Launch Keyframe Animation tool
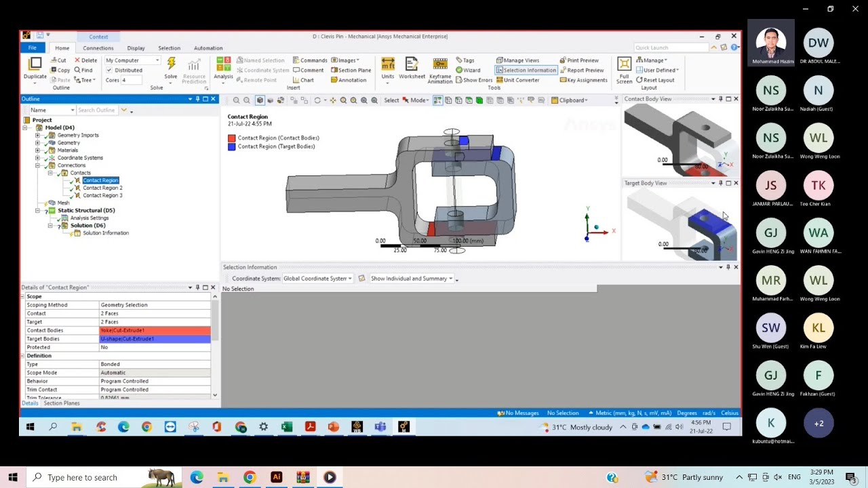 click(x=440, y=70)
